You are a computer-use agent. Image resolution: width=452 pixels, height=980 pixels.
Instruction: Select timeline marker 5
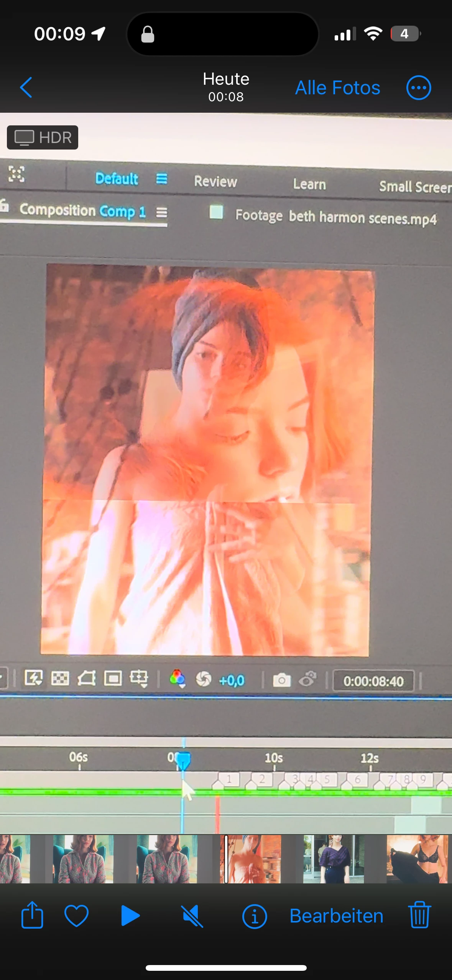[x=327, y=779]
